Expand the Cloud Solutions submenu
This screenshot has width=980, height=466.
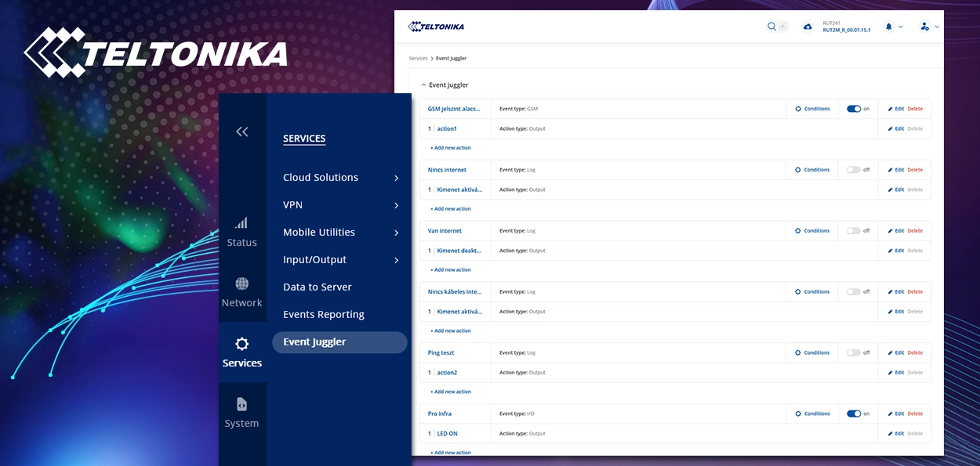[x=396, y=178]
